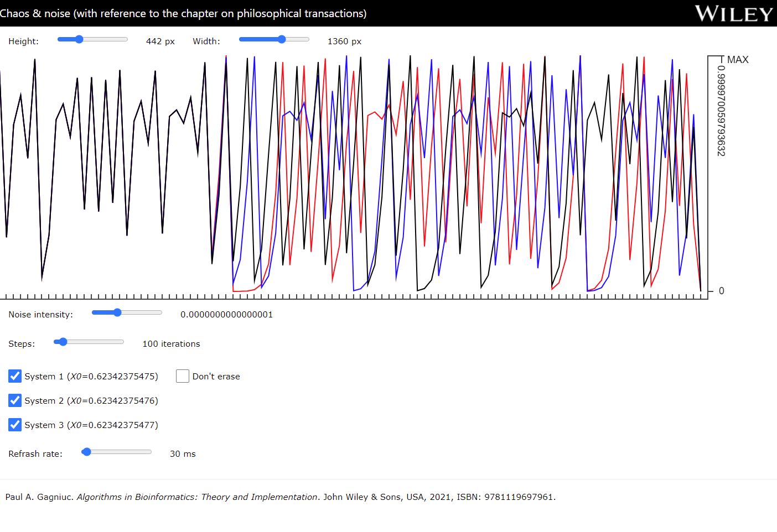Click the System 3 label text
This screenshot has width=777, height=532.
(91, 425)
